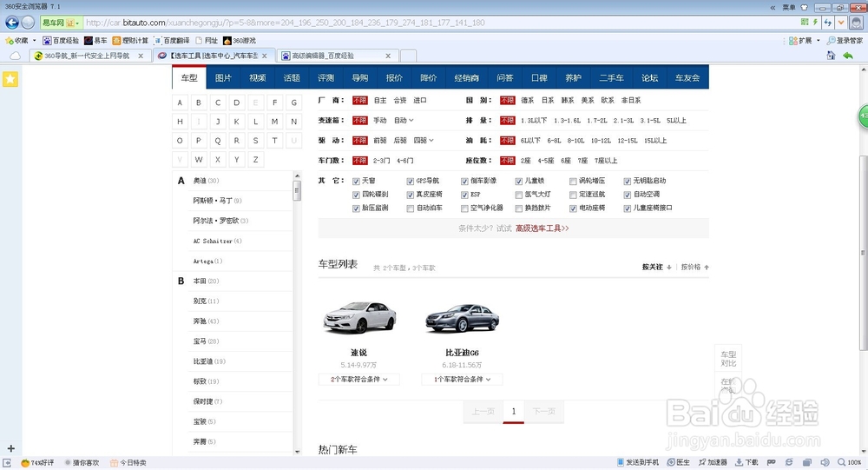Open the 扩展 extensions dropdown

point(819,41)
